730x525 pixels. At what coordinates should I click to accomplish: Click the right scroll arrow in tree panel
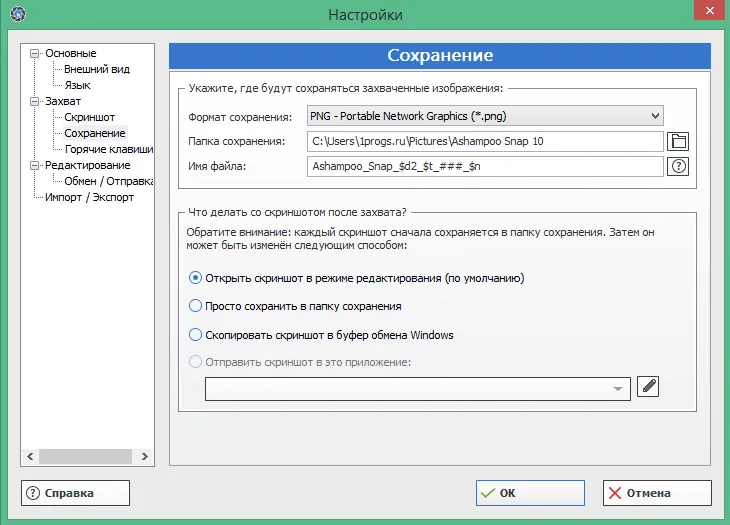(x=144, y=456)
